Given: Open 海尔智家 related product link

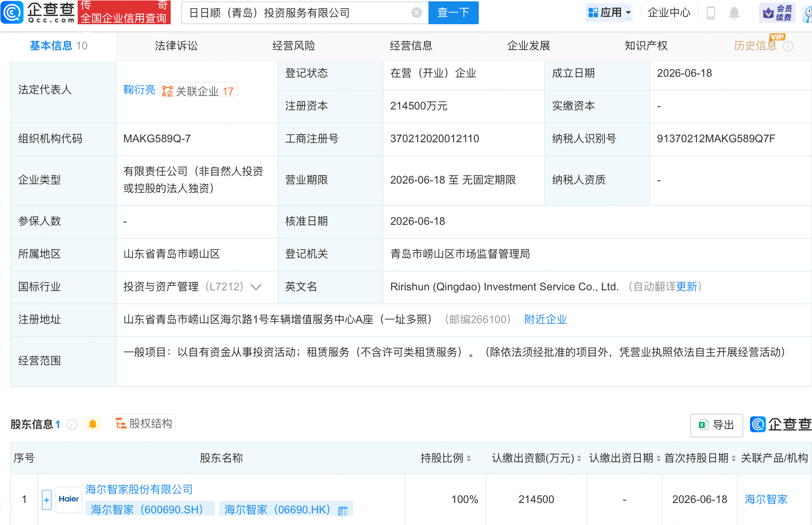Looking at the screenshot, I should tap(766, 499).
